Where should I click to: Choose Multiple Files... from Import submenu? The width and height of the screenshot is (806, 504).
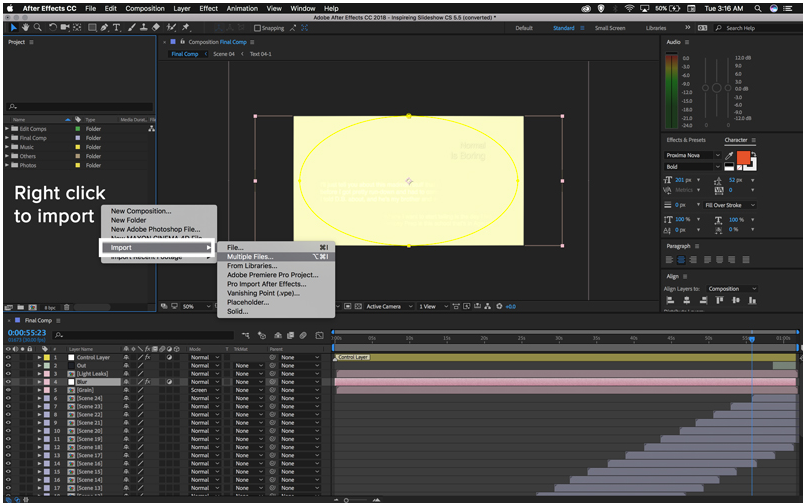click(x=250, y=257)
